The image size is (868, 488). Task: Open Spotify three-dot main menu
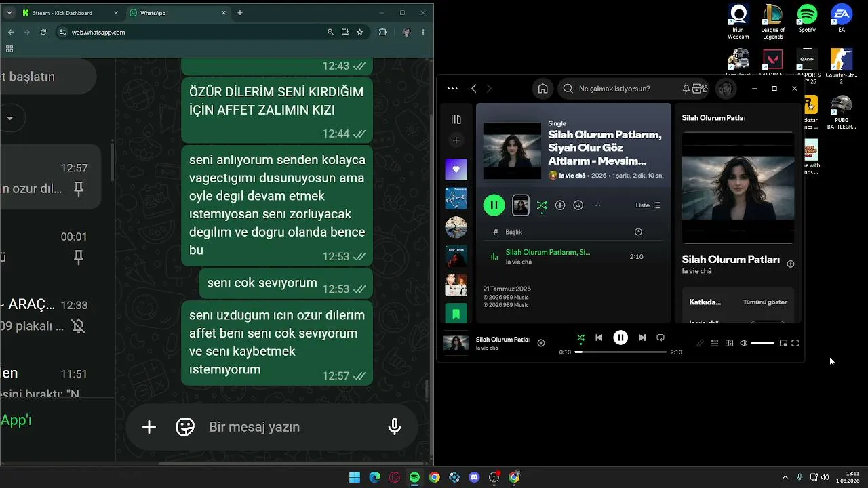[x=452, y=89]
